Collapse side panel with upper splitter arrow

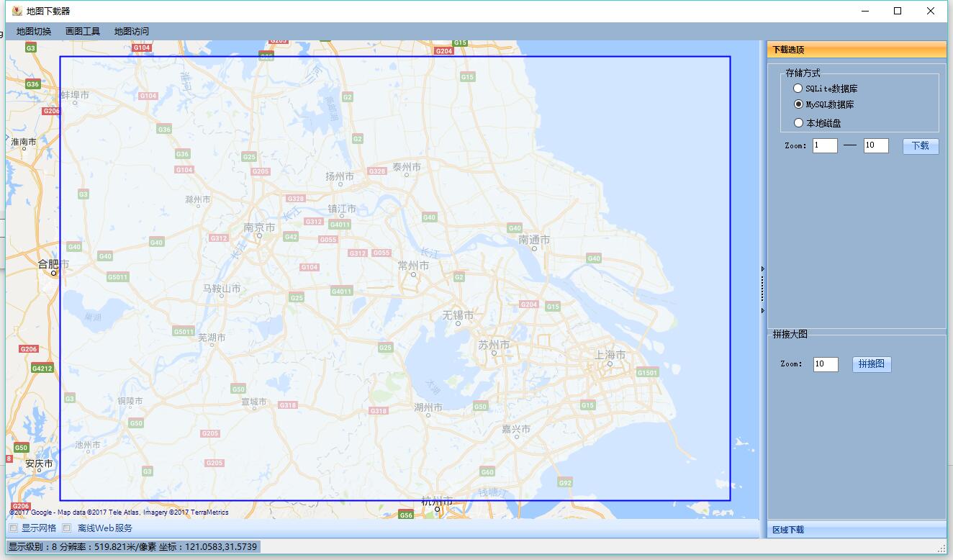tap(763, 269)
